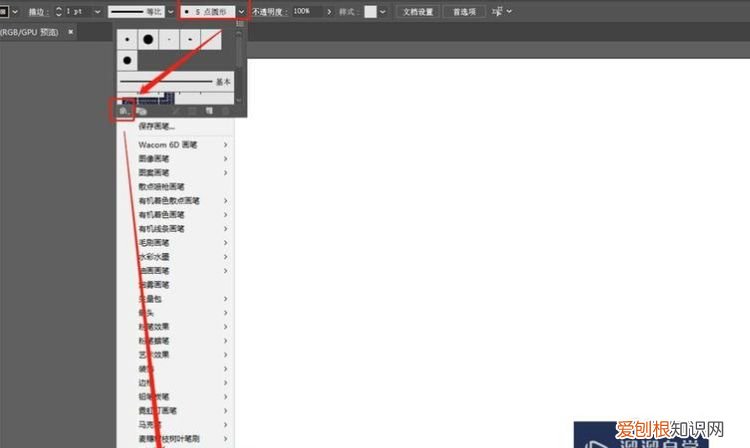Screen dimensions: 750x448
Task: Open the stroke weight dropdown arrow
Action: click(98, 11)
